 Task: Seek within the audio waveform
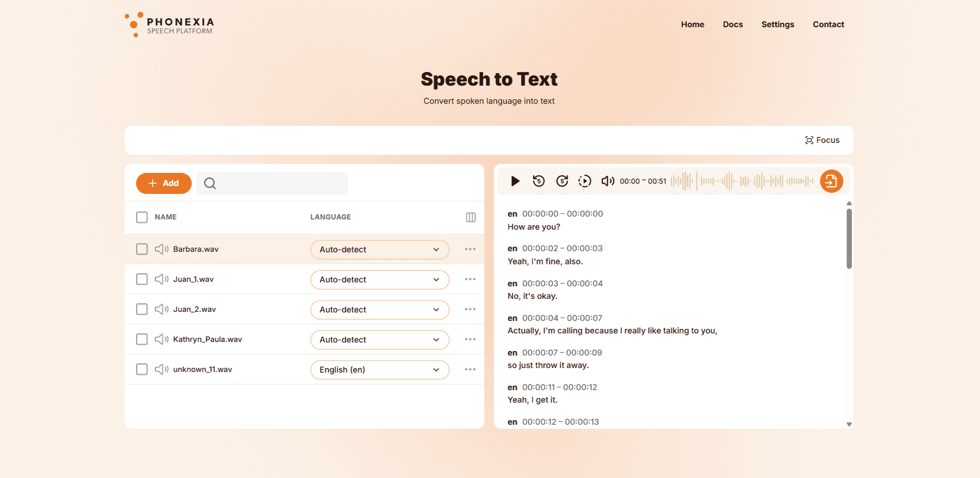[x=742, y=181]
